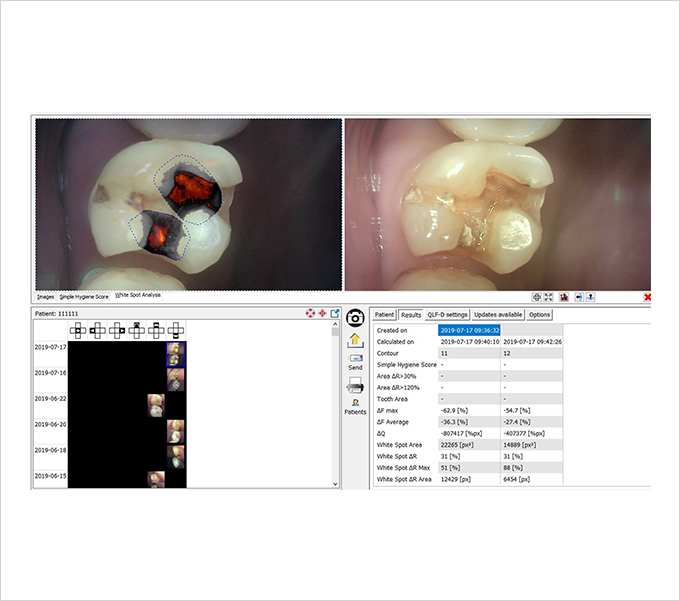Click Calculated on 2019-07-17 09:42:26 cell

click(532, 342)
